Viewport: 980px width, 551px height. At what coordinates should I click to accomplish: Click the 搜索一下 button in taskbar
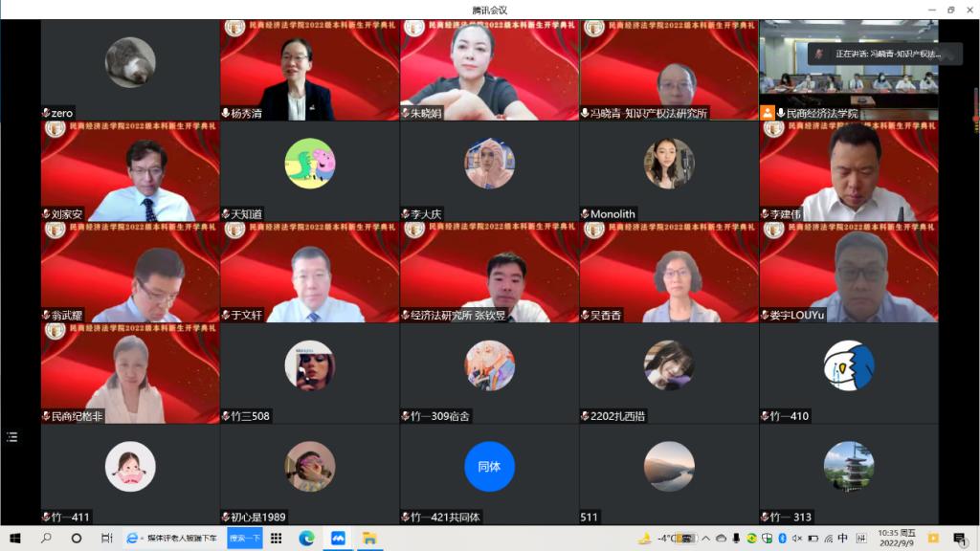point(245,539)
